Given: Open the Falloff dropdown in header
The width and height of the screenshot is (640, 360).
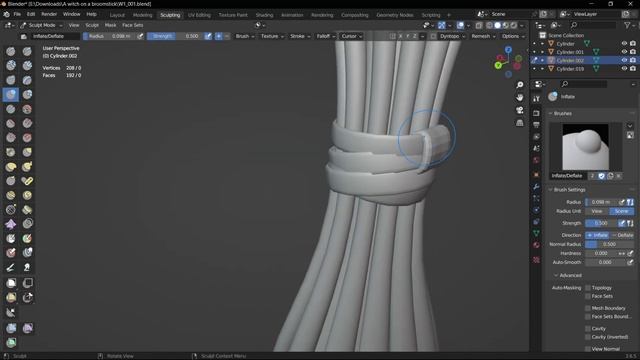Looking at the screenshot, I should (326, 36).
